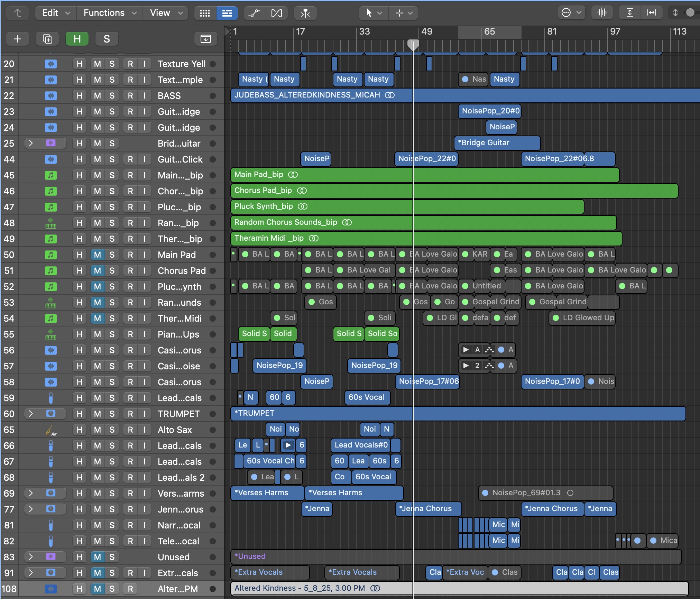Select the Altered Kindness - 5_8_25 region
Image resolution: width=700 pixels, height=599 pixels.
[459, 588]
